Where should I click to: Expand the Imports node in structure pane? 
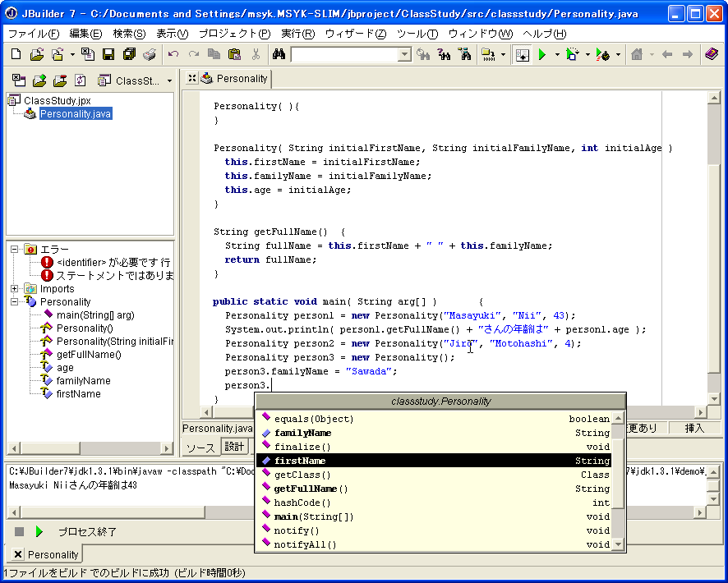click(x=15, y=288)
